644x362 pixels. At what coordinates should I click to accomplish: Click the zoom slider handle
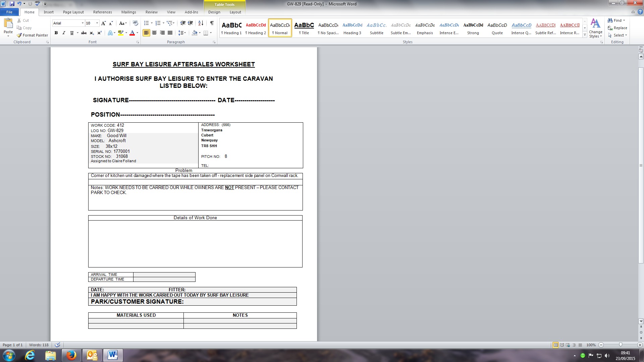tap(621, 345)
